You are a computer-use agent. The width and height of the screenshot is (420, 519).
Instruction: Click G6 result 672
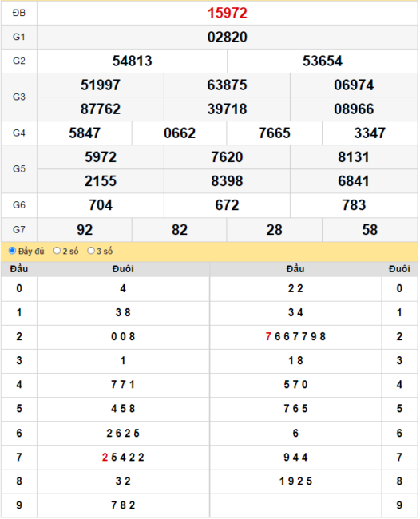[x=227, y=205]
